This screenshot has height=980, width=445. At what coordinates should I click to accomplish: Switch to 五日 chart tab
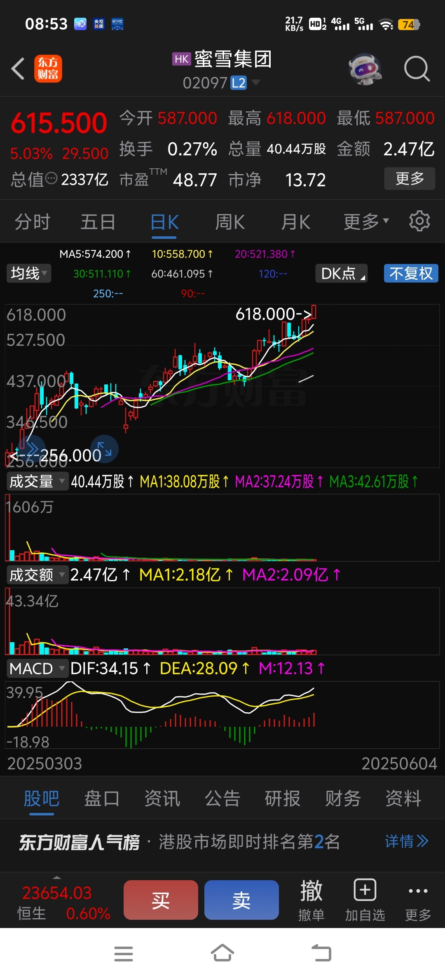coord(98,222)
